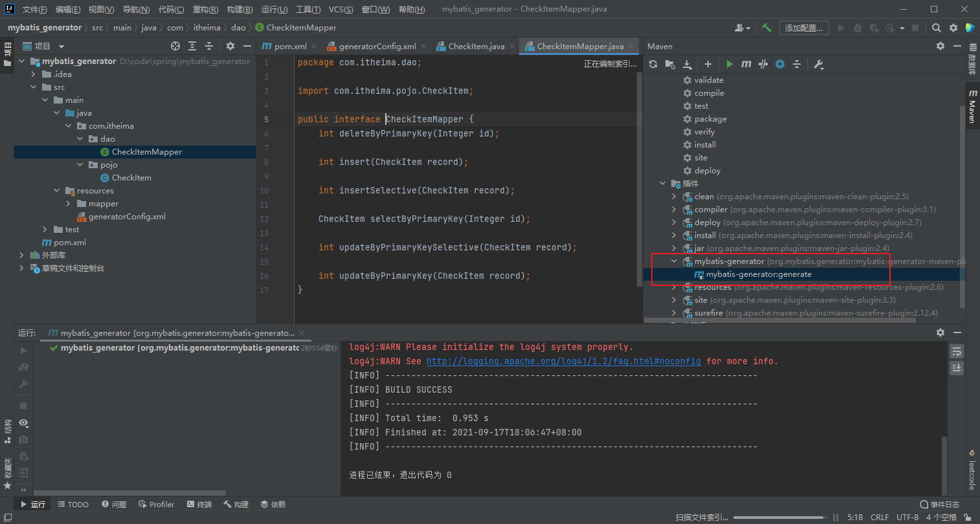Open Maven wrench settings icon

coord(818,64)
